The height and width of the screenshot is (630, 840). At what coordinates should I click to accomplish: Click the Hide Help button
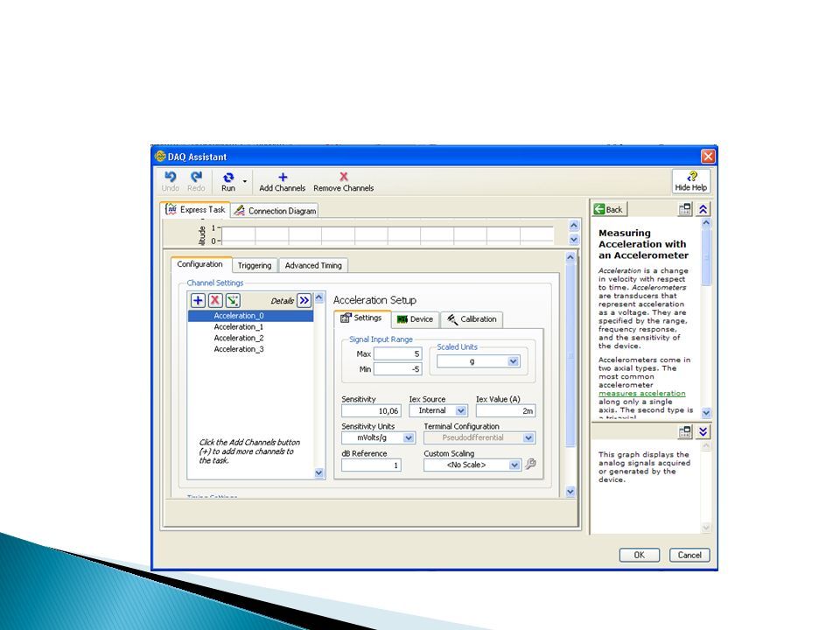tap(690, 181)
